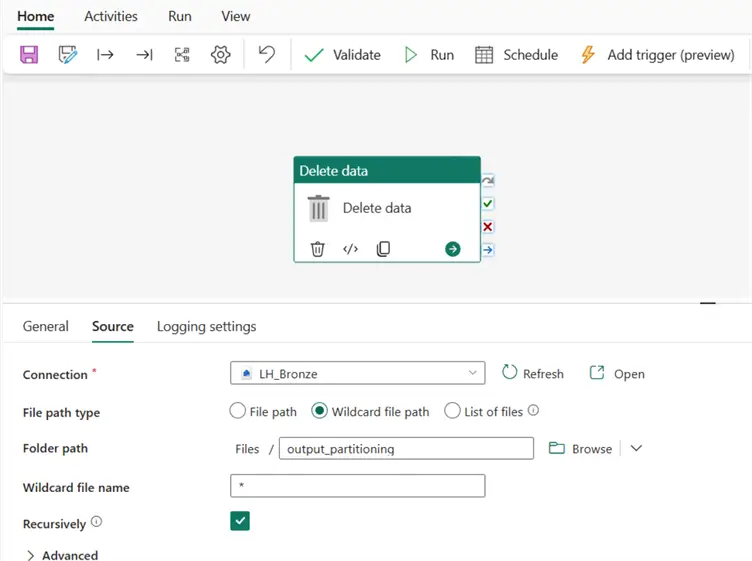Uncheck the Recursively checkbox

pos(239,521)
